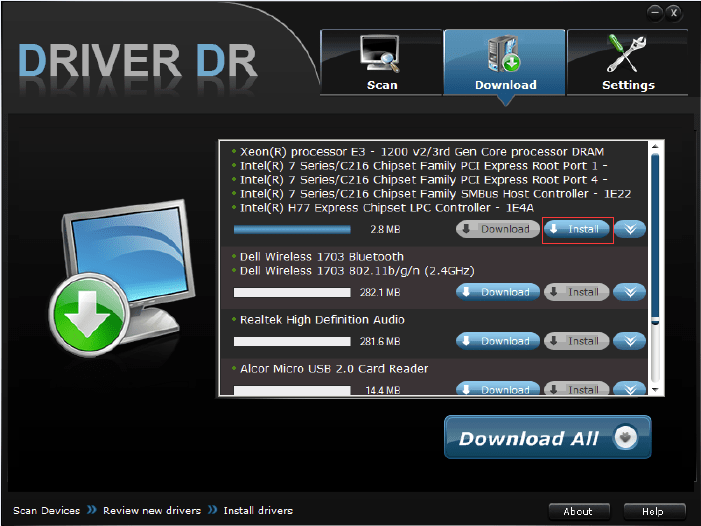Viewport: 701px width, 526px height.
Task: Open the About dialog
Action: tap(578, 511)
